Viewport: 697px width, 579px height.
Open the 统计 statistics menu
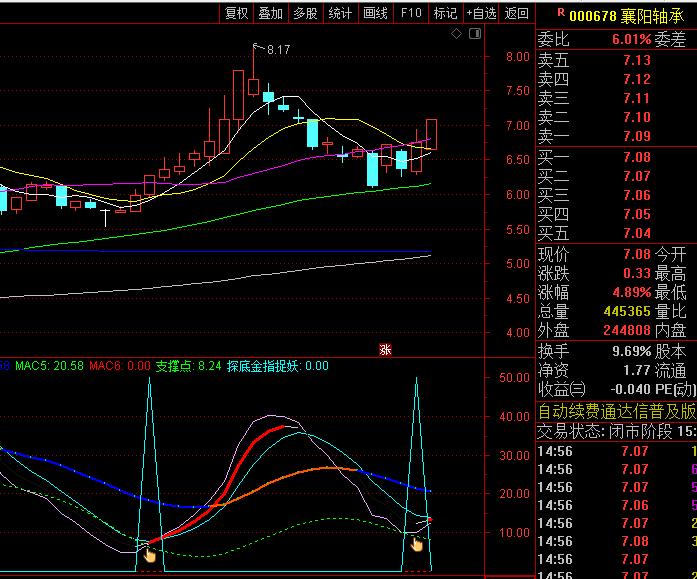[340, 13]
